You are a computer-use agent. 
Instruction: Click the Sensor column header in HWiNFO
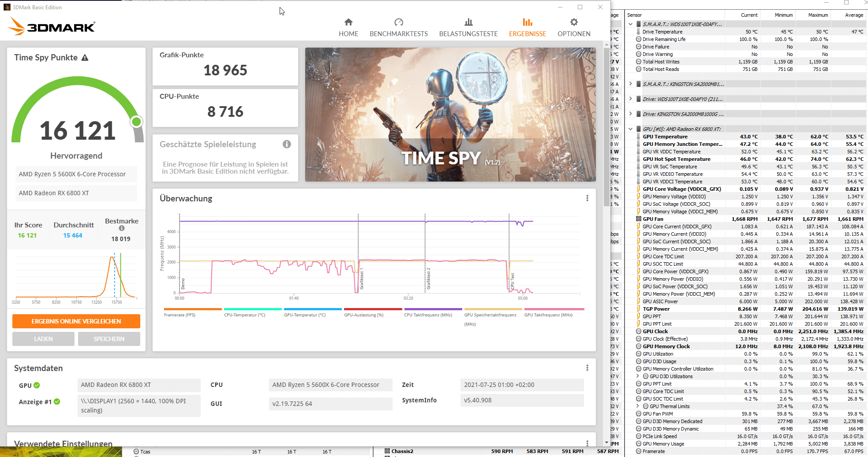click(x=635, y=15)
